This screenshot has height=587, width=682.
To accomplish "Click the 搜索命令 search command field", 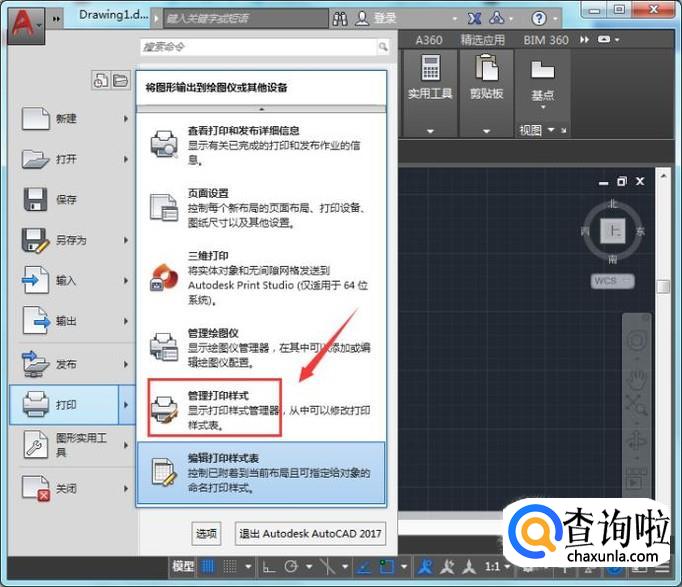I will coord(258,47).
